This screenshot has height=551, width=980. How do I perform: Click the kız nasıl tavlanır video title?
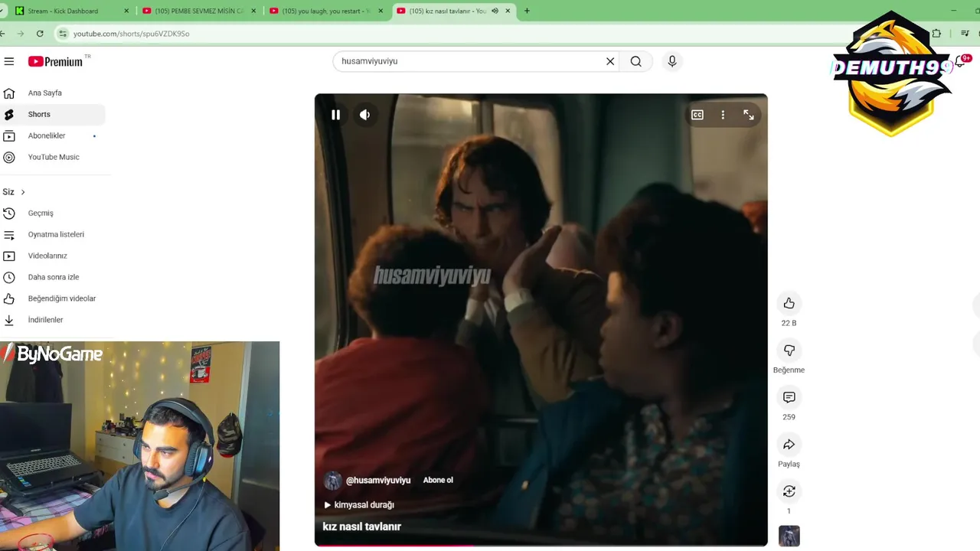pyautogui.click(x=362, y=527)
